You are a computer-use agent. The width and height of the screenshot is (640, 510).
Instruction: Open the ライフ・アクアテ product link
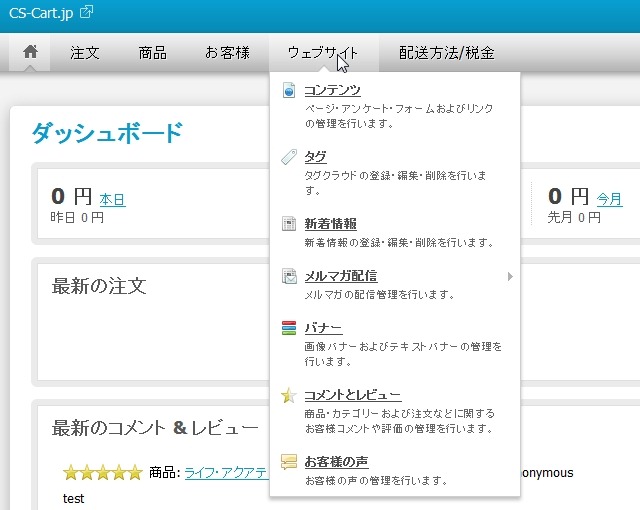[225, 472]
